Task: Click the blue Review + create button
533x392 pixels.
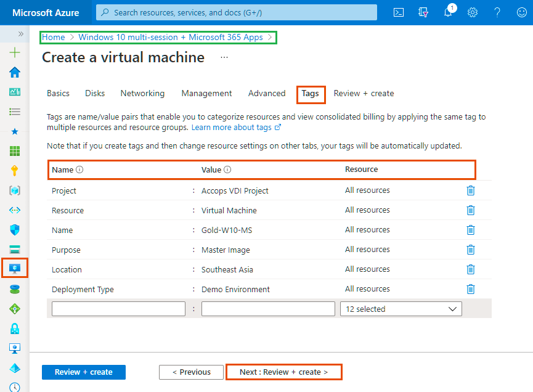Action: click(x=84, y=372)
